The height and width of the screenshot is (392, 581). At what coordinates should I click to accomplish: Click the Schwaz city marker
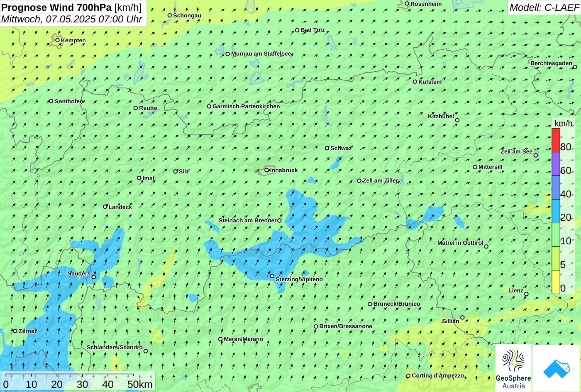(327, 148)
